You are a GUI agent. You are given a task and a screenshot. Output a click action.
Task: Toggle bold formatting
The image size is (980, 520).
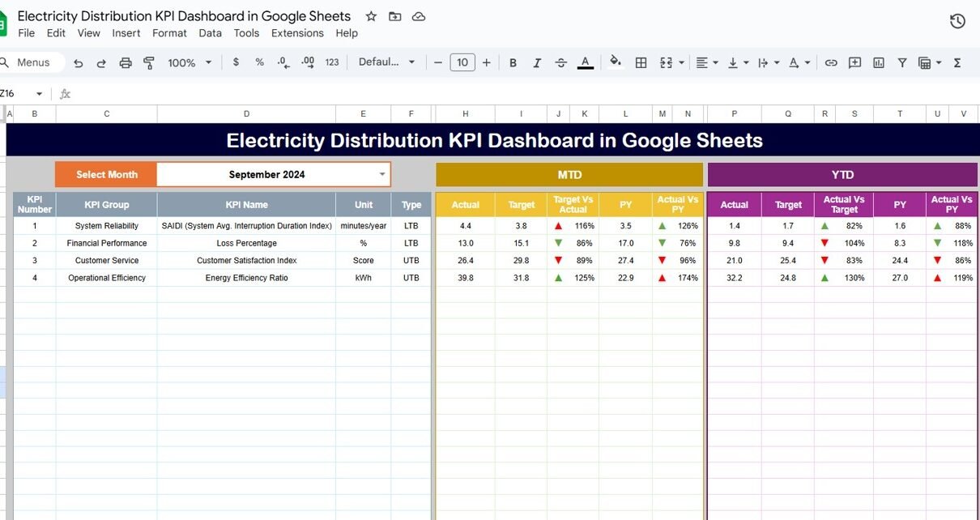[x=513, y=62]
